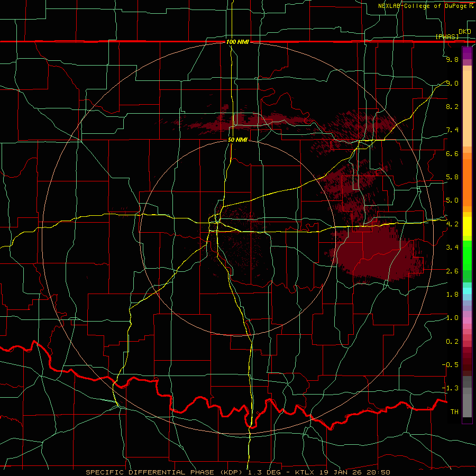The height and width of the screenshot is (476, 476).
Task: Click the 3.4 scale value
Action: pyautogui.click(x=452, y=248)
